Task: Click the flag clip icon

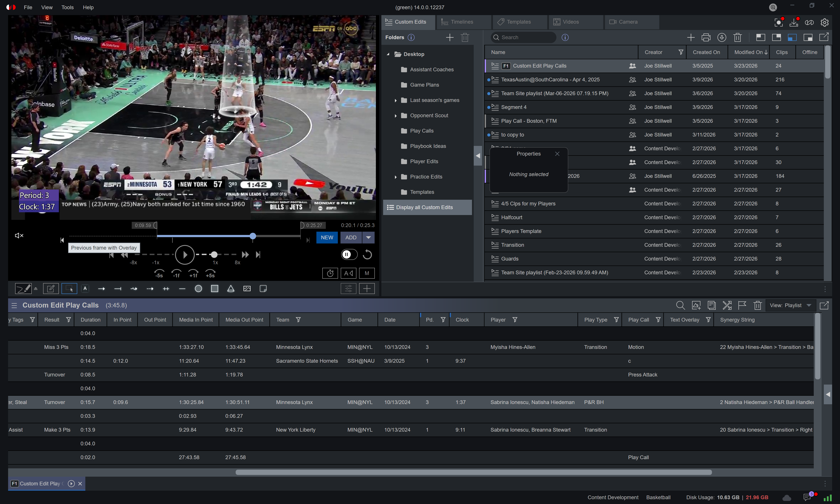Action: coord(742,305)
